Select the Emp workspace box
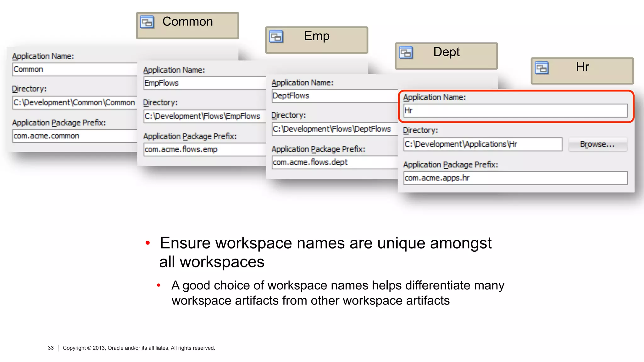 [317, 40]
